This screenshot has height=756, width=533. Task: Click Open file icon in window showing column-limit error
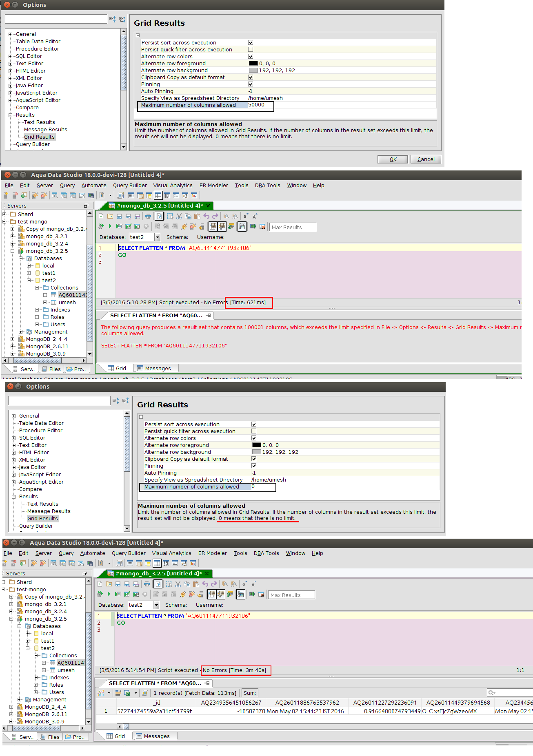coord(110,216)
